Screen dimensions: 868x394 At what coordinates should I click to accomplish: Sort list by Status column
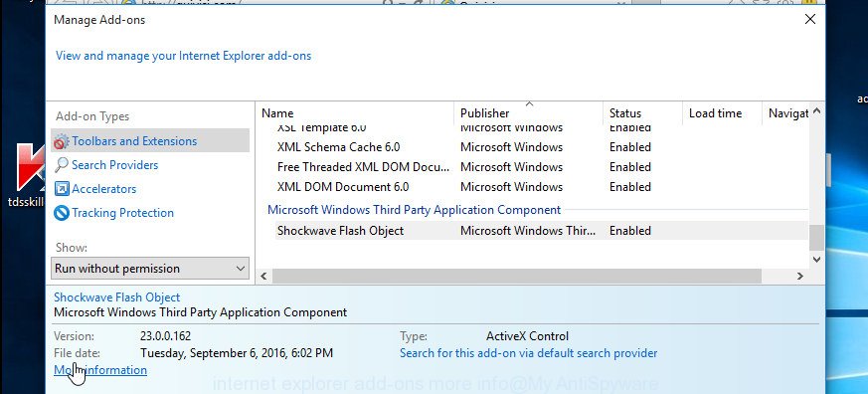pos(642,113)
